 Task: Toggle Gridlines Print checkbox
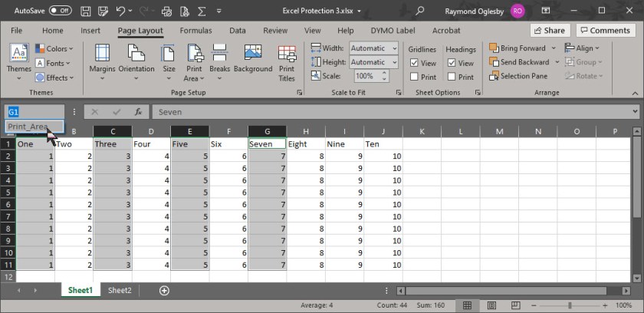(414, 77)
